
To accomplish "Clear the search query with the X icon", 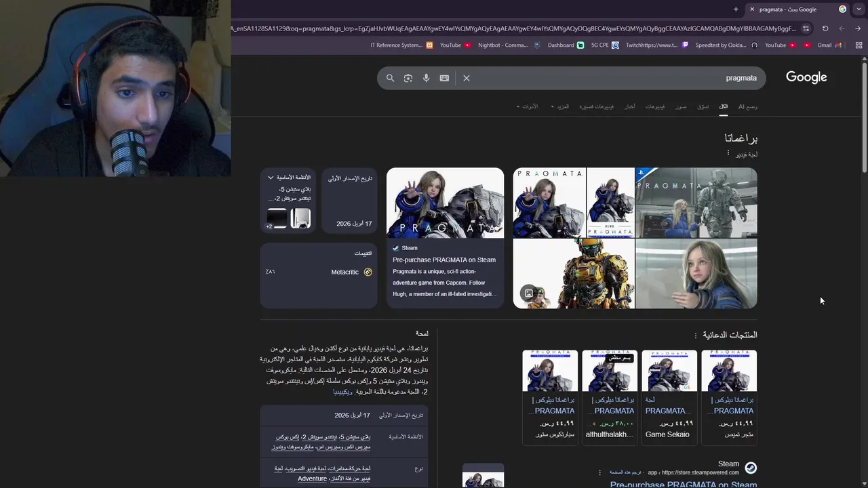I will click(467, 78).
